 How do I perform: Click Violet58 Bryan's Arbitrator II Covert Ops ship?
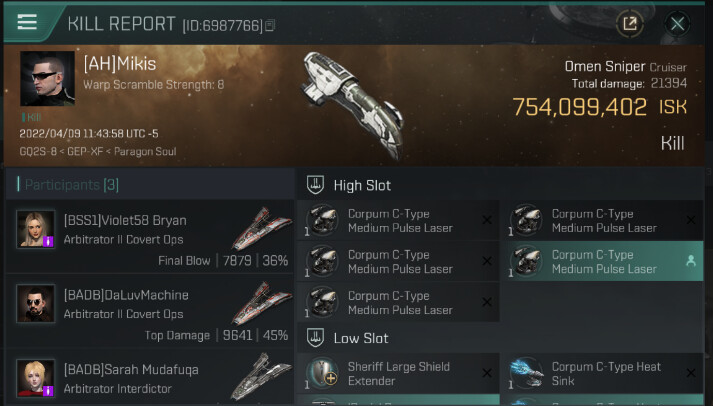click(262, 229)
